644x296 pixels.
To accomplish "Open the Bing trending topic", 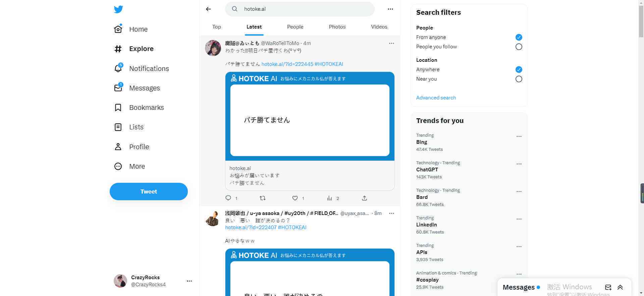I will [422, 142].
